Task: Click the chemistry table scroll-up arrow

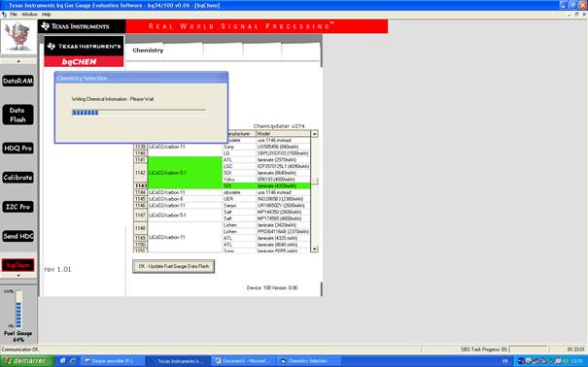Action: pos(314,134)
